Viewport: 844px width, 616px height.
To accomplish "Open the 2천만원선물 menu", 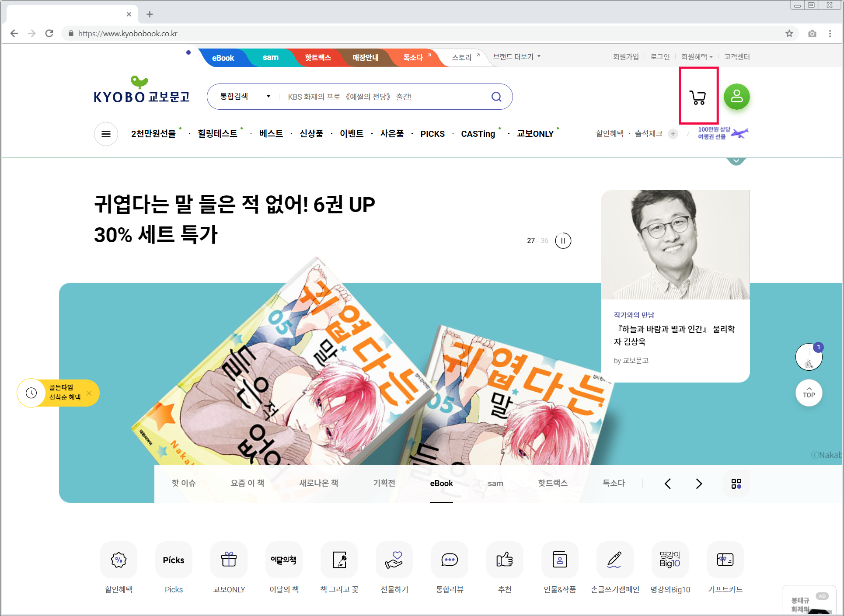I will click(x=153, y=134).
